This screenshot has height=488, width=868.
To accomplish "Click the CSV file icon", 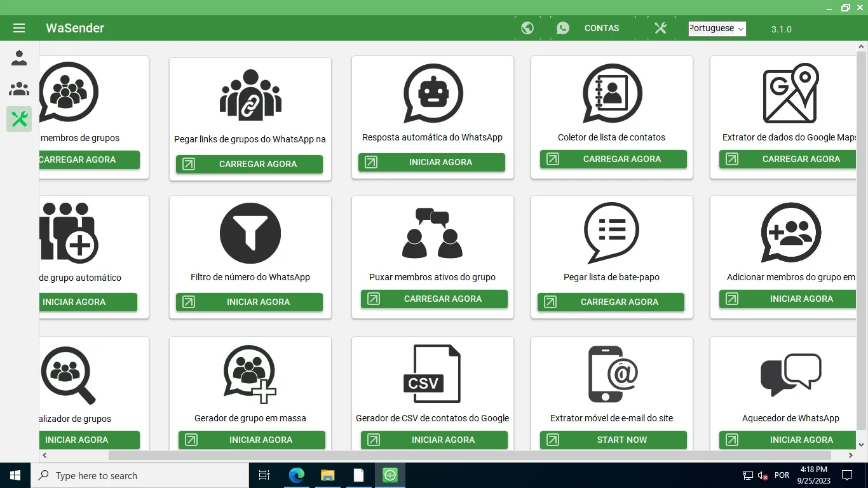I will pos(432,373).
